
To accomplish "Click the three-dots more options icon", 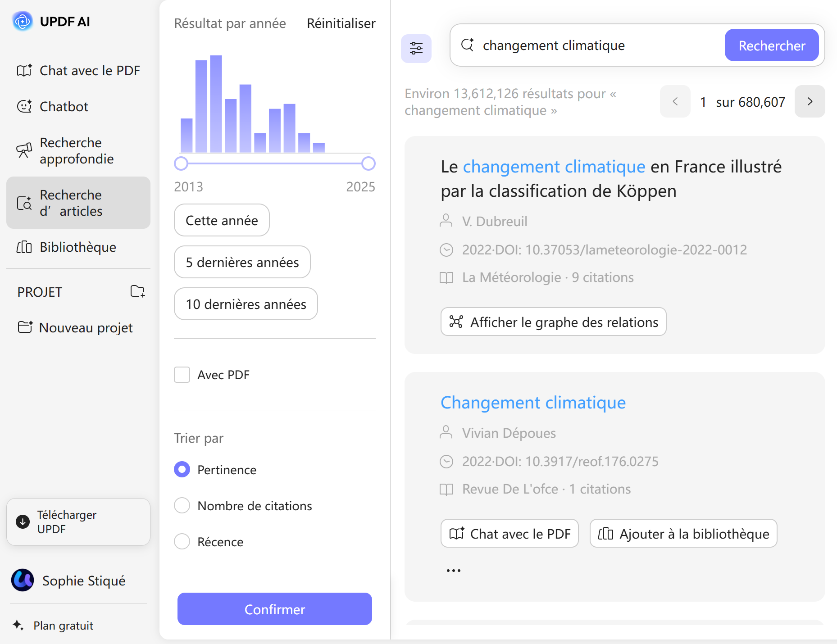I will (x=453, y=570).
